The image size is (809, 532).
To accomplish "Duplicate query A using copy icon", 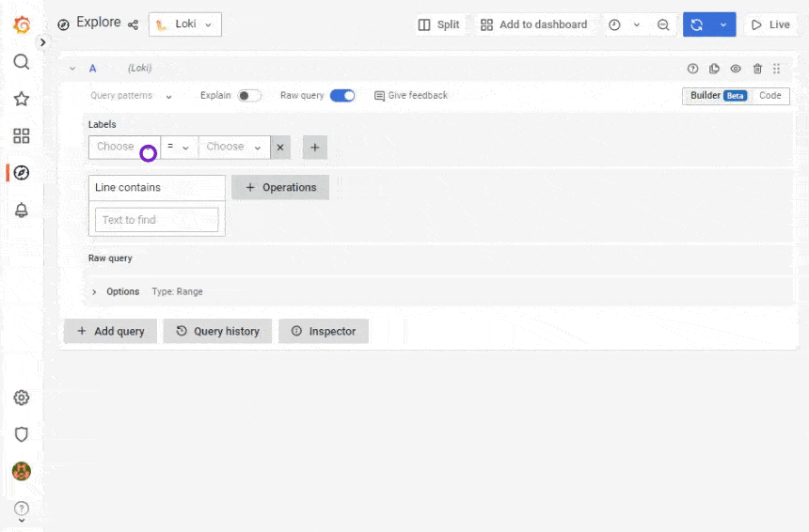I will pos(714,69).
